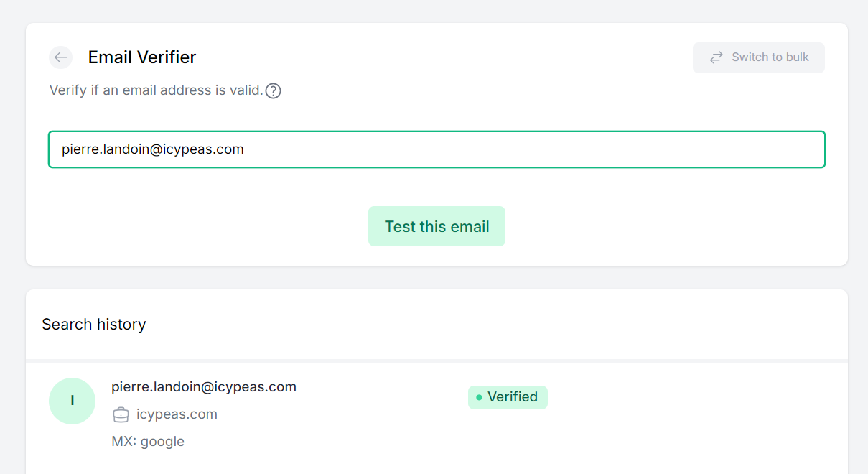Click the icypeas.com domain label
Image resolution: width=868 pixels, height=474 pixels.
(x=177, y=414)
